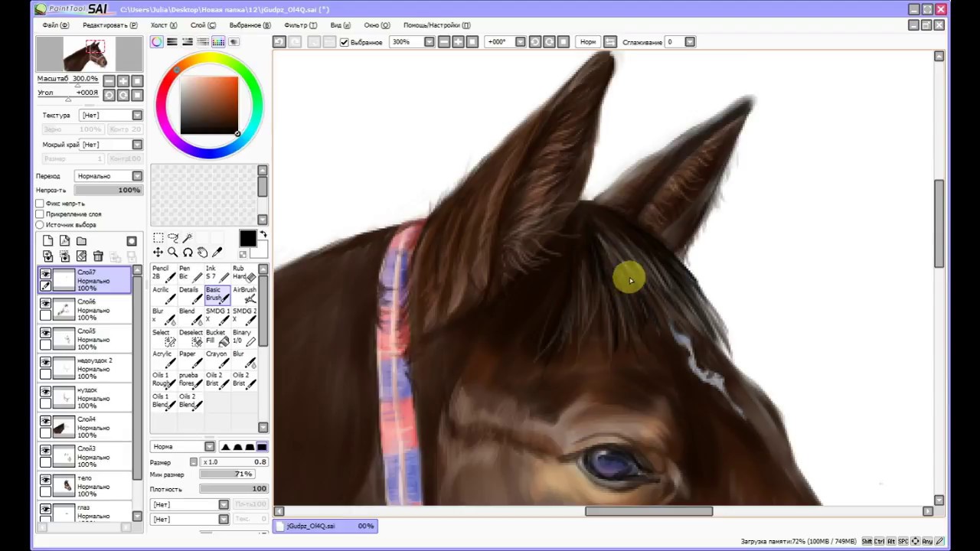Open the Редактировать menu
The image size is (980, 551).
(x=110, y=25)
